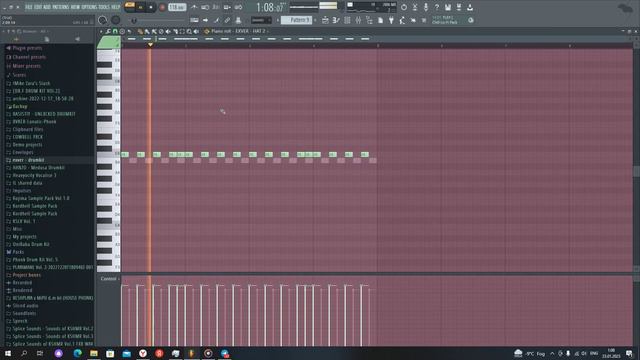640x360 pixels.
Task: Toggle wait for input before recording
Action: click(205, 7)
